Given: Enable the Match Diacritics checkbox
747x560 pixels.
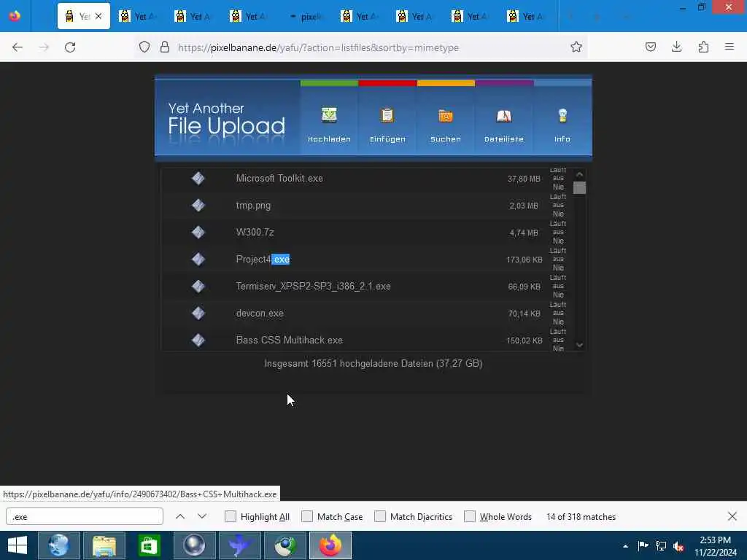Looking at the screenshot, I should [380, 517].
